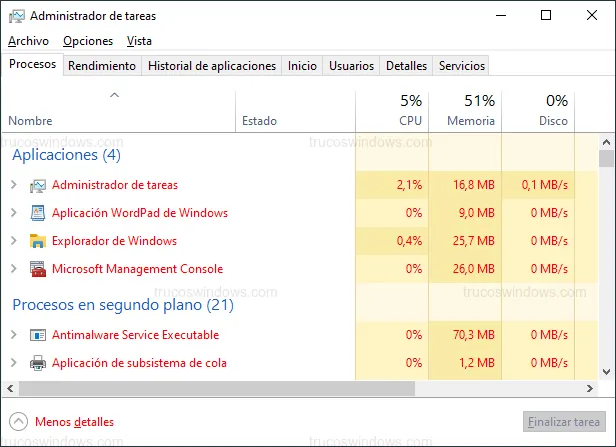Click the Microsoft Management Console toolbox icon

click(x=38, y=269)
